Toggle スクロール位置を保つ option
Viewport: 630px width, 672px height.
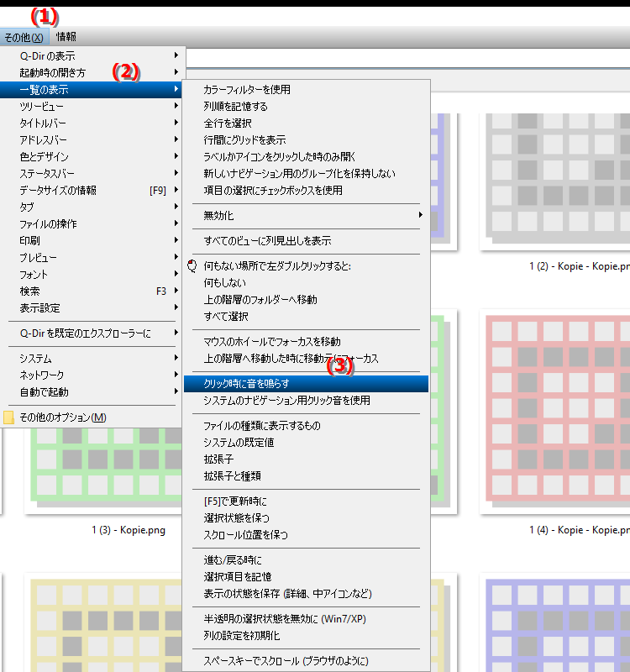[x=306, y=534]
